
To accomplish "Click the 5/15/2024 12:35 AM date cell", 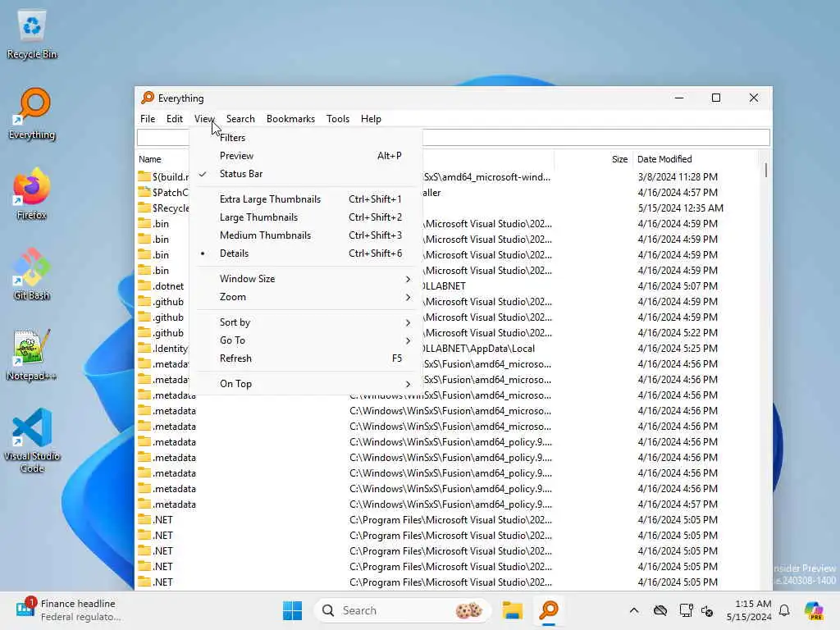I will tap(680, 208).
